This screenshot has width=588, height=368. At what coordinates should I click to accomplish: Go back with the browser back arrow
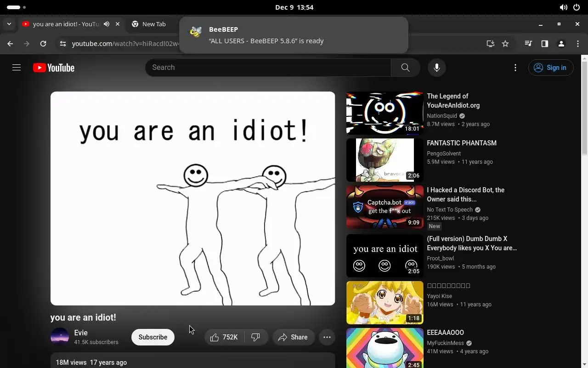point(10,44)
